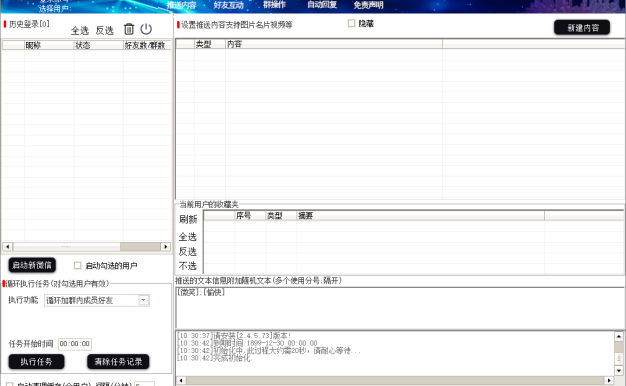The image size is (626, 386).
Task: Open the 好友互动 tab
Action: (x=228, y=5)
